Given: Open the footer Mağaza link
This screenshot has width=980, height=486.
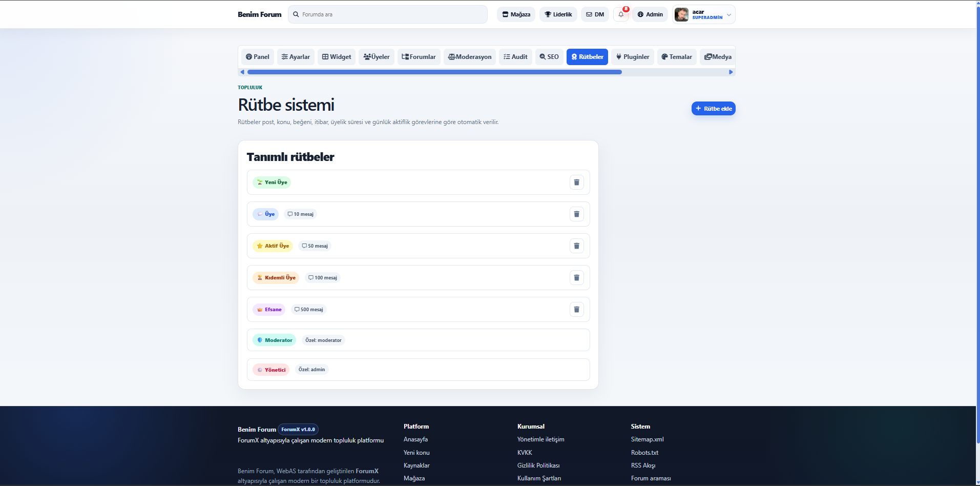Looking at the screenshot, I should coord(414,478).
